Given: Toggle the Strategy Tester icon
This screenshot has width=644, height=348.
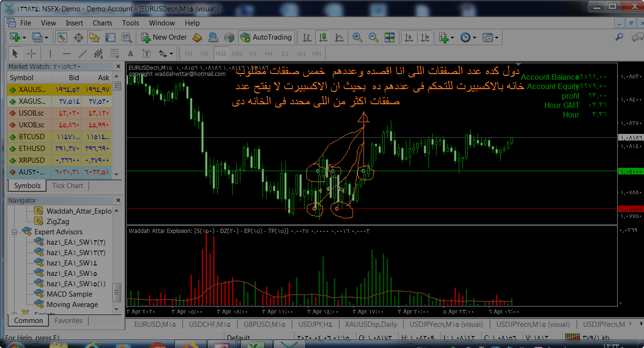Looking at the screenshot, I should pos(126,37).
